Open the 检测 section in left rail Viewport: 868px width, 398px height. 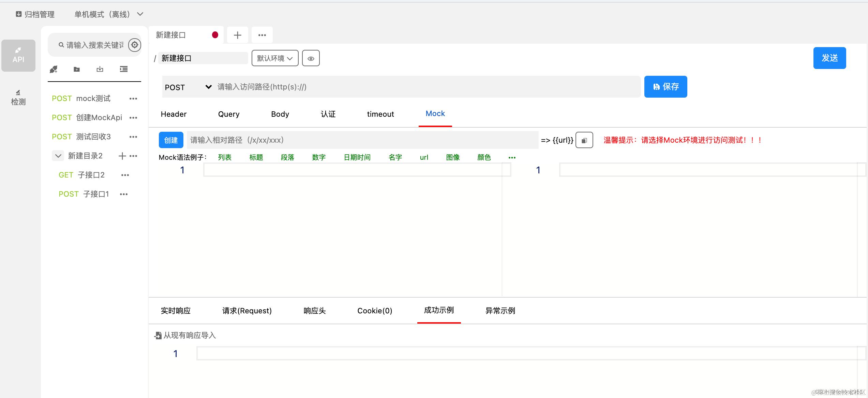[18, 98]
